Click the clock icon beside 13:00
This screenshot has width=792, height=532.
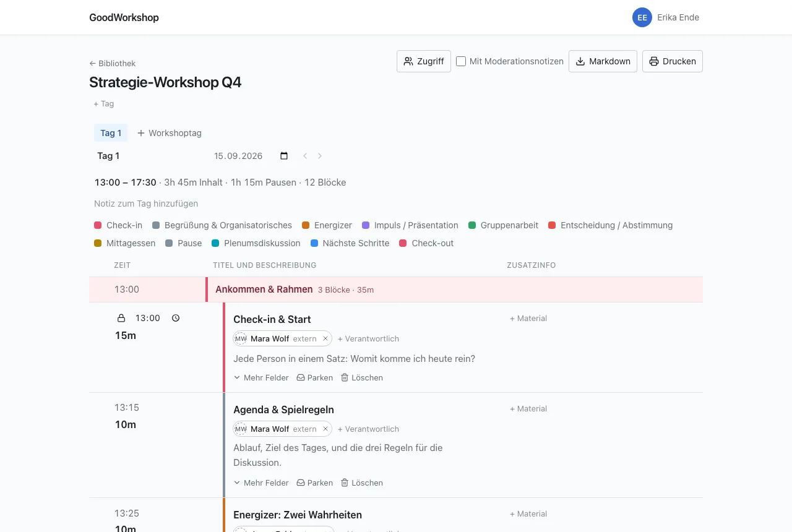(176, 318)
